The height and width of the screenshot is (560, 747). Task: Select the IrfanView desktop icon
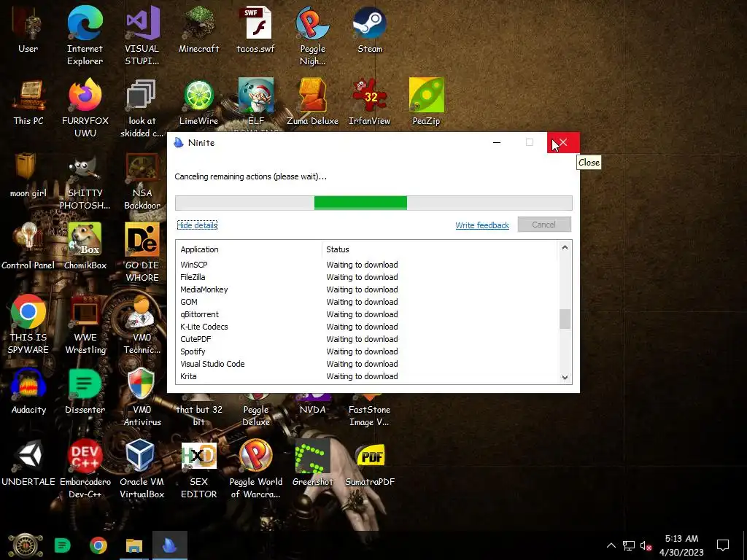(370, 102)
